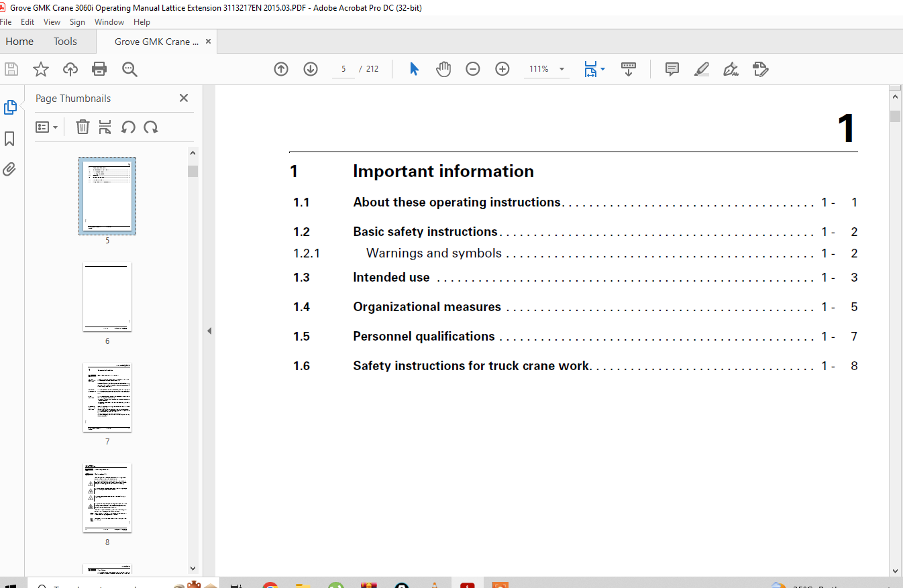Select page 7 thumbnail

coord(107,398)
